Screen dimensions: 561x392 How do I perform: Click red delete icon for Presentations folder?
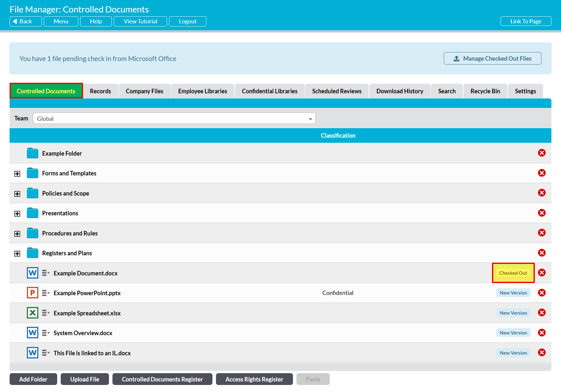tap(542, 213)
